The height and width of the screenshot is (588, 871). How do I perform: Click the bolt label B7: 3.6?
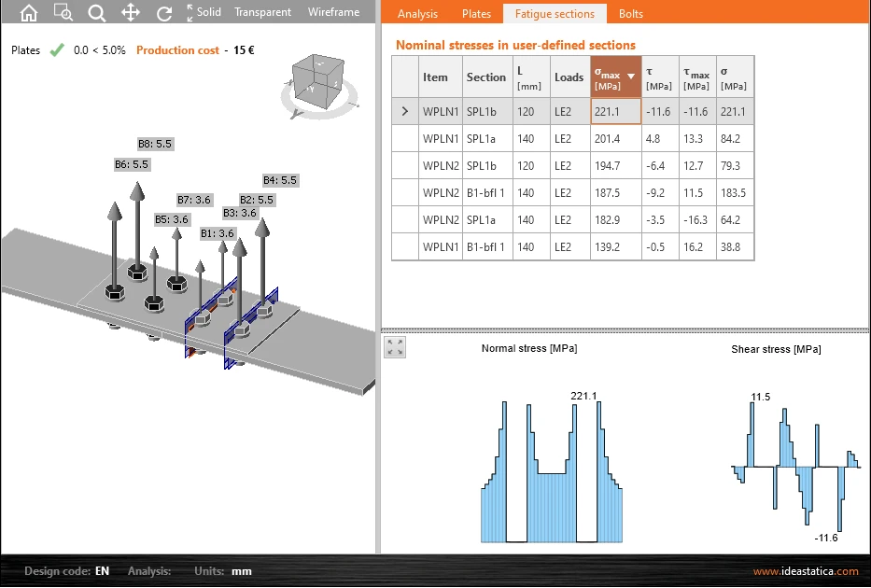[x=194, y=200]
